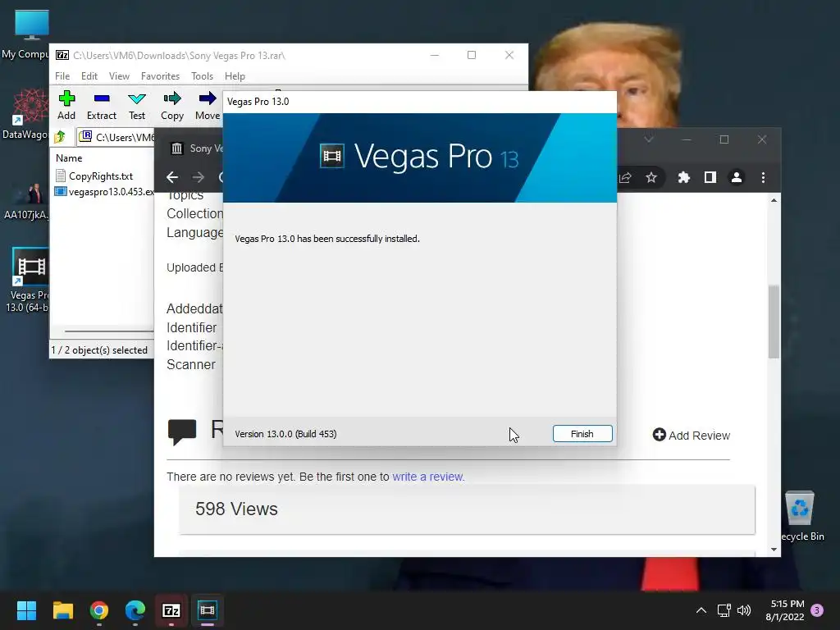
Task: Click the Extract icon in 7-Zip
Action: coord(101,106)
